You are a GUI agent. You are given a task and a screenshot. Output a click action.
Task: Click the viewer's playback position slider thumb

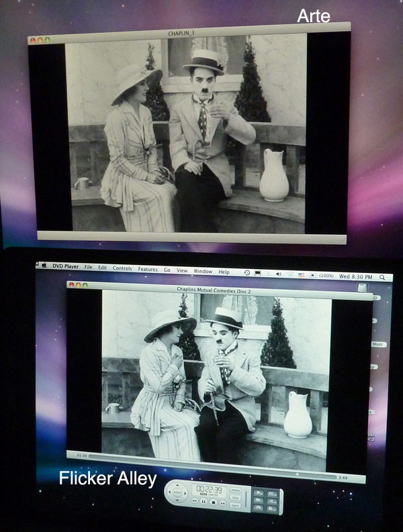(x=298, y=474)
